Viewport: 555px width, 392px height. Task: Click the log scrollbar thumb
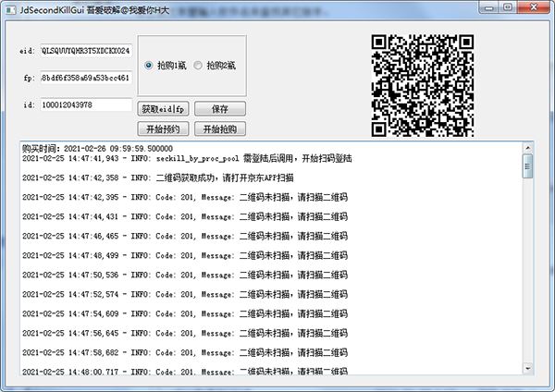tap(527, 166)
